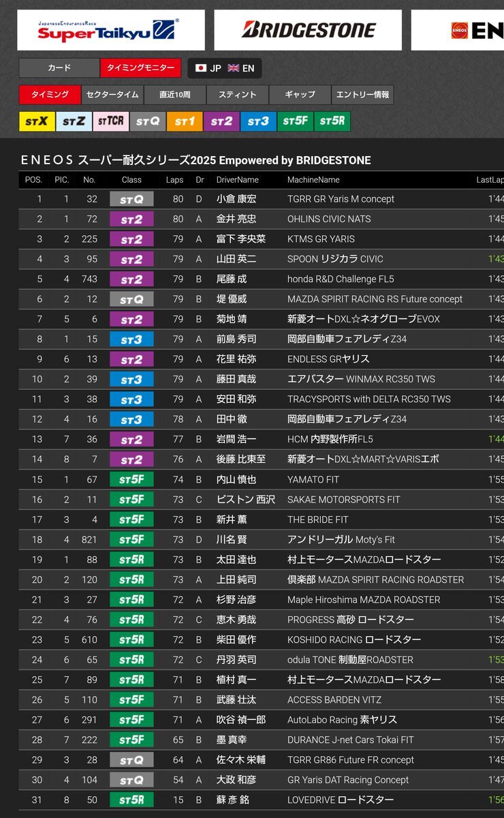504x818 pixels.
Task: Click the Super Taikyu logo banner
Action: [x=111, y=30]
